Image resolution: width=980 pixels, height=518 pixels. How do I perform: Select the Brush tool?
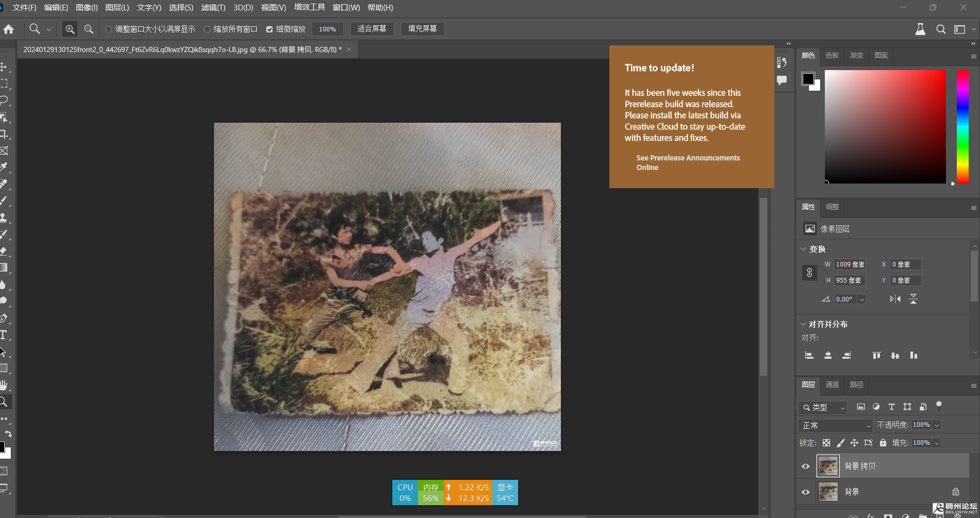coord(4,200)
